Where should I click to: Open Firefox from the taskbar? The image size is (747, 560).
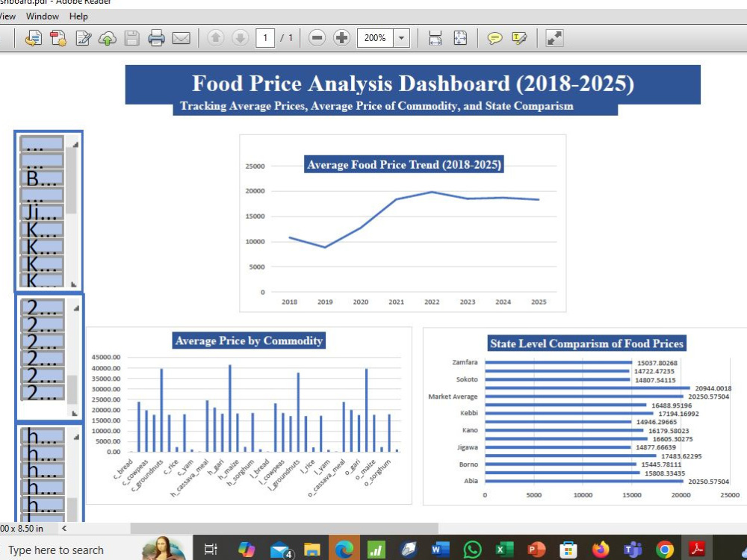(601, 550)
